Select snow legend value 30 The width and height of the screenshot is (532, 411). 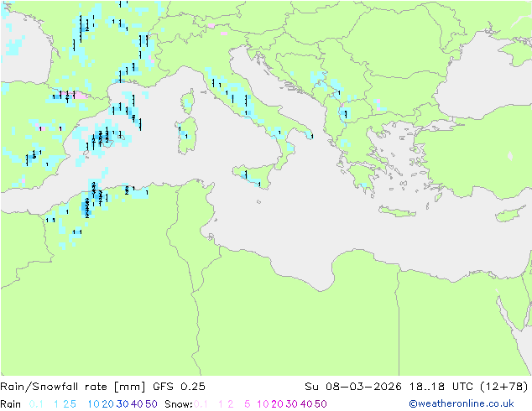click(292, 404)
